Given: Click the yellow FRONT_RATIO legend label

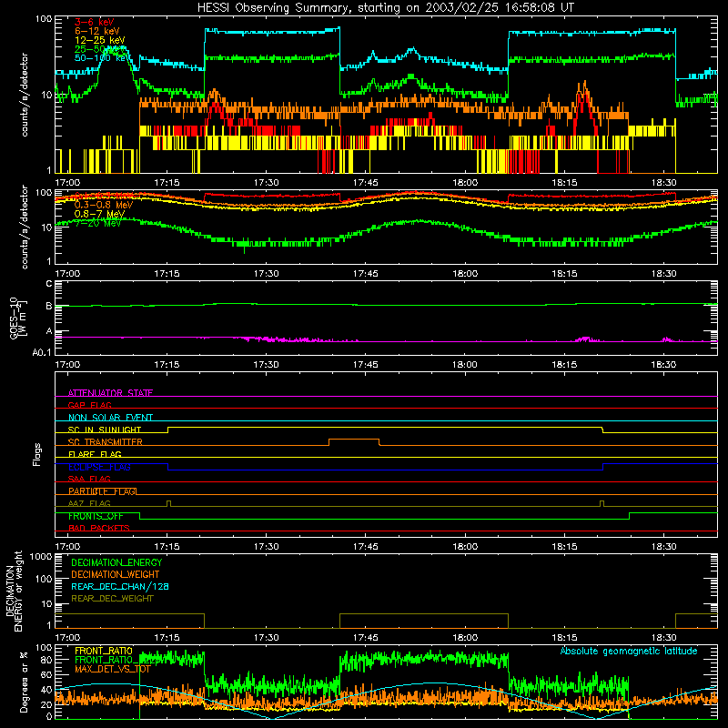Looking at the screenshot, I should [104, 651].
